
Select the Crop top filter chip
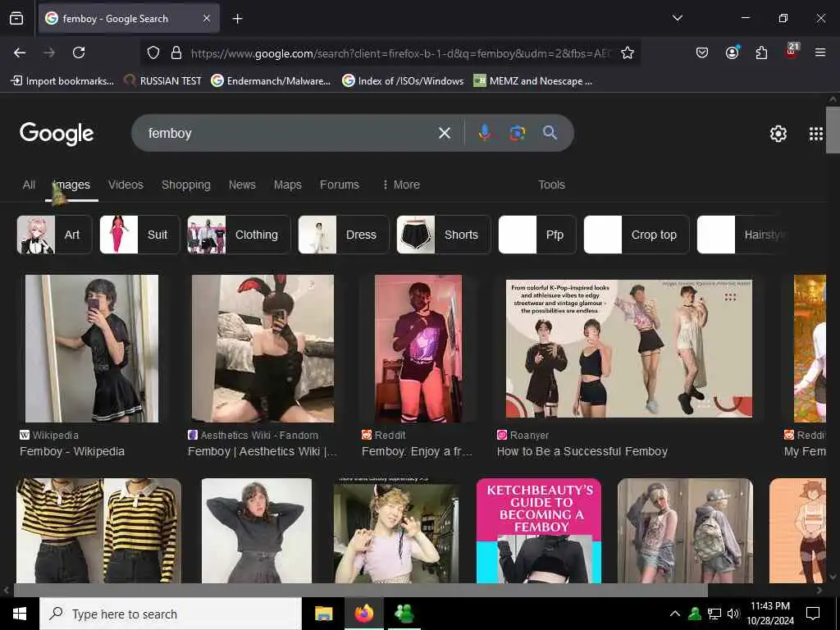coord(637,235)
